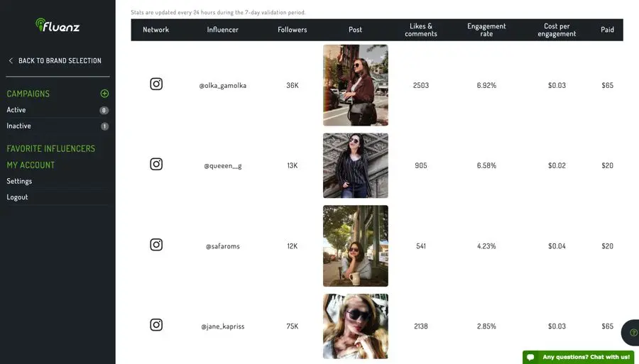Click the green plus icon beside Campaigns
Viewport: 639px width, 364px height.
[104, 94]
